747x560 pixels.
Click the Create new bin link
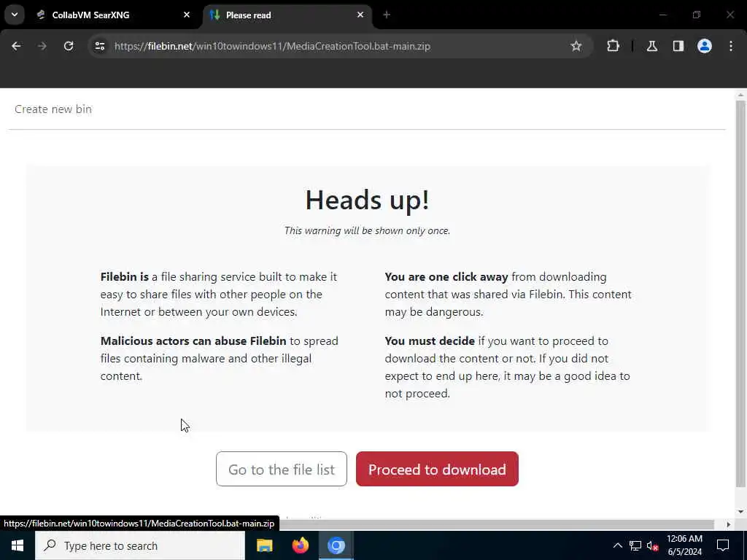[53, 109]
